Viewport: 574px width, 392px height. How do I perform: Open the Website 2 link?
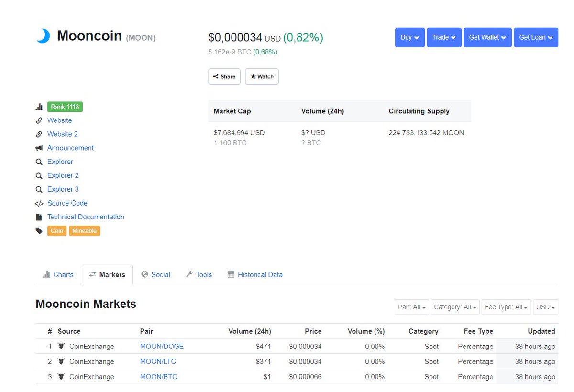pyautogui.click(x=63, y=134)
